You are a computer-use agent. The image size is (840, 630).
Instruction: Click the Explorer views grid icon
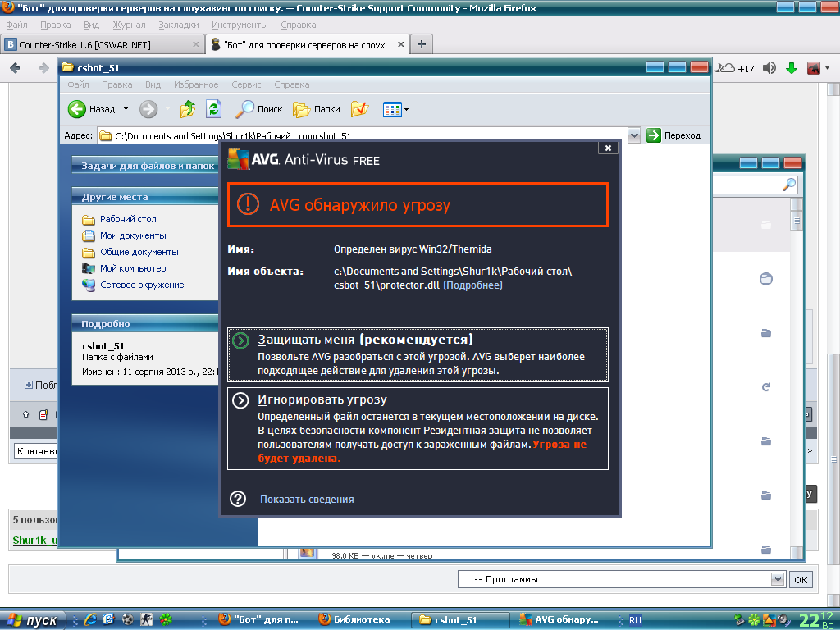[x=392, y=110]
